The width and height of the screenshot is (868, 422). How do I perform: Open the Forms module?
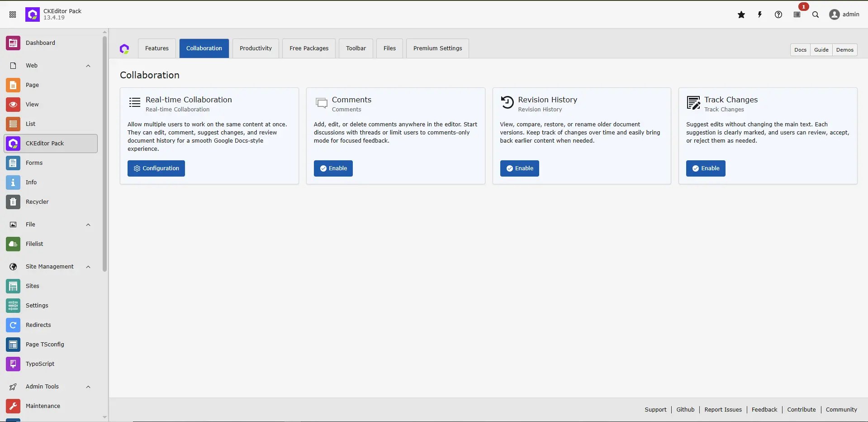tap(51, 163)
